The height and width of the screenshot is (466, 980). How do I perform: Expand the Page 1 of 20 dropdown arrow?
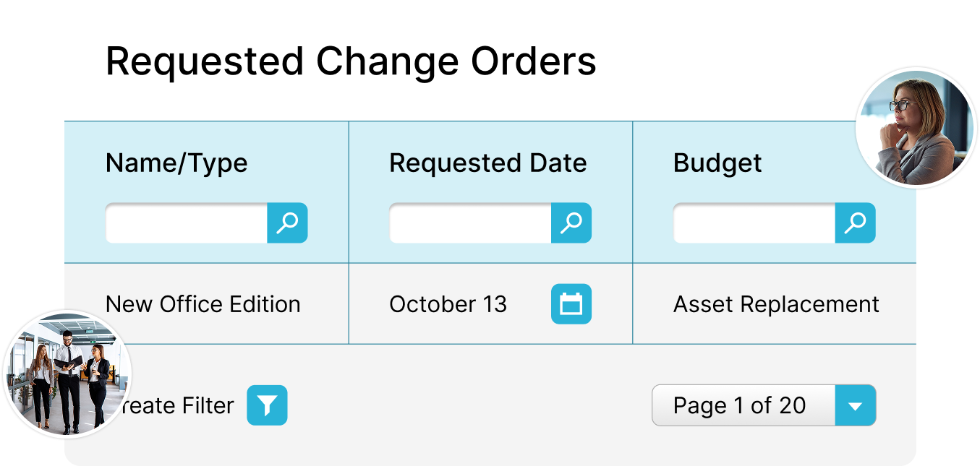[855, 405]
